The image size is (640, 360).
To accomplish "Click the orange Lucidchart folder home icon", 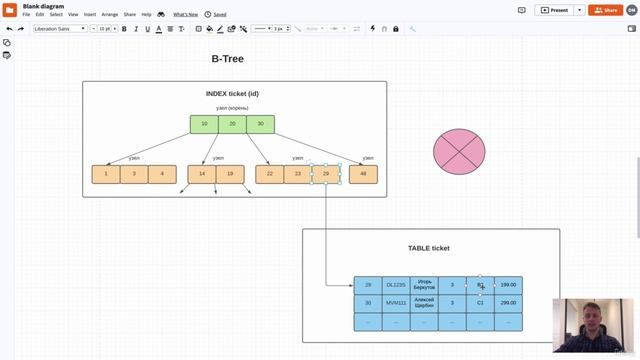I will (10, 10).
